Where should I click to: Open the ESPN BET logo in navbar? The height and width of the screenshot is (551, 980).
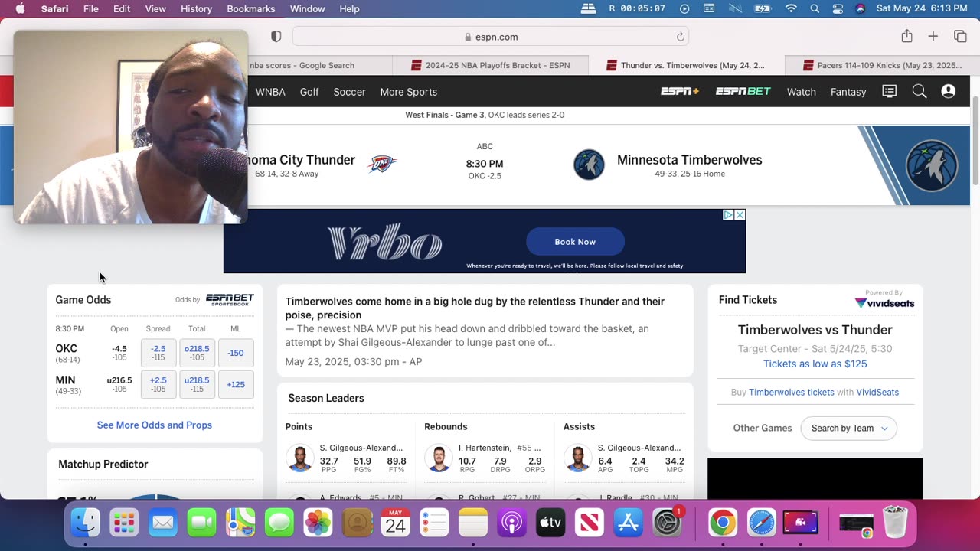[x=743, y=91]
